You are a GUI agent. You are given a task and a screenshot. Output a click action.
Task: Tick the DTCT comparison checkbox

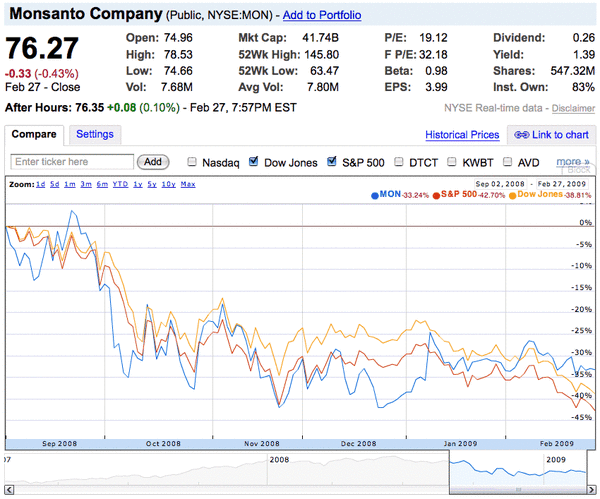tap(399, 162)
